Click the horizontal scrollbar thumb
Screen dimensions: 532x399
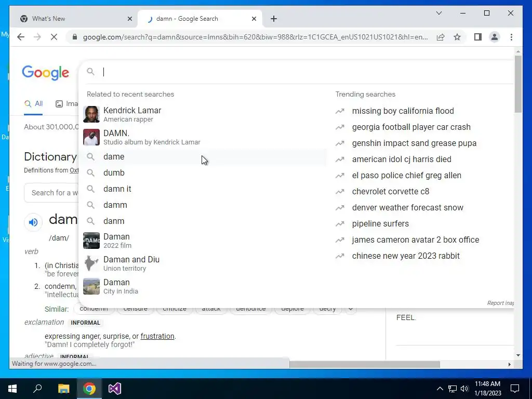(x=364, y=364)
